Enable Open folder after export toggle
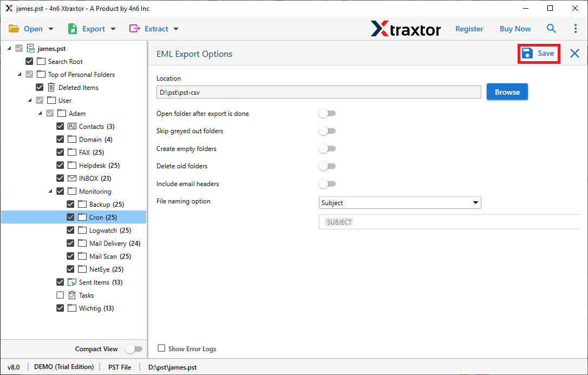 point(327,114)
